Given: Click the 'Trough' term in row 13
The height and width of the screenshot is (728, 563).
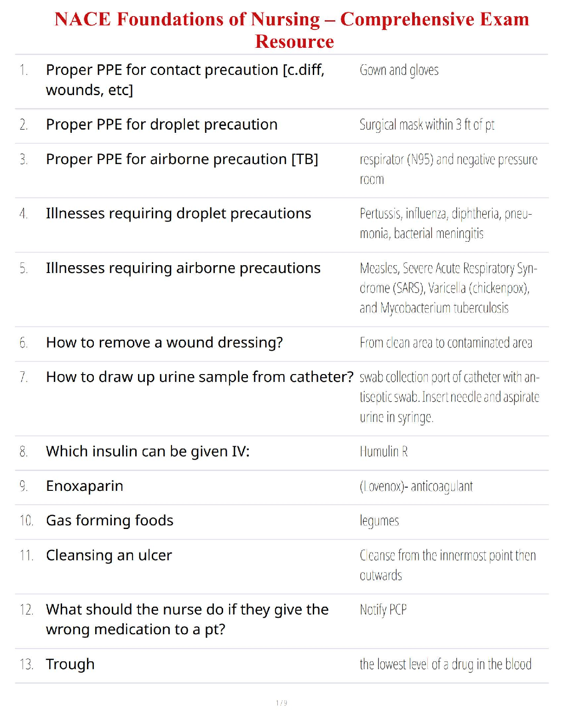Looking at the screenshot, I should (x=70, y=665).
